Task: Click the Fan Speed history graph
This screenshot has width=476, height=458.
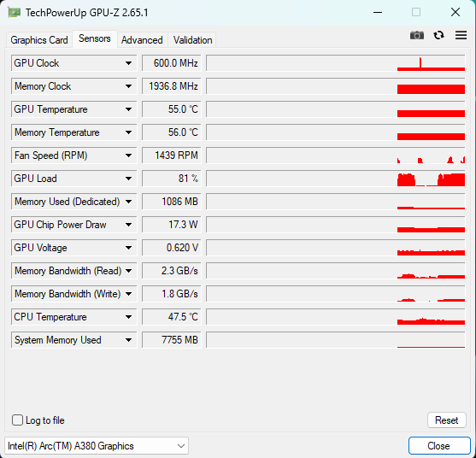Action: 336,156
